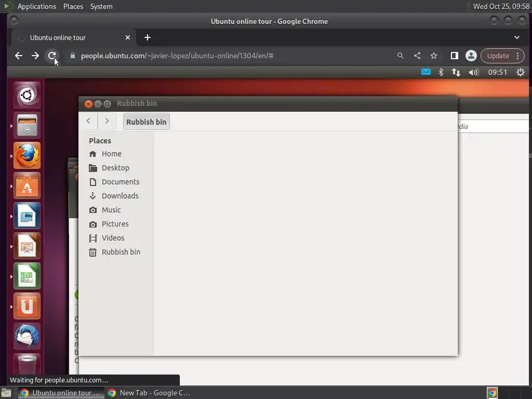Launch Firefox from the launcher
Image resolution: width=532 pixels, height=399 pixels.
point(27,155)
